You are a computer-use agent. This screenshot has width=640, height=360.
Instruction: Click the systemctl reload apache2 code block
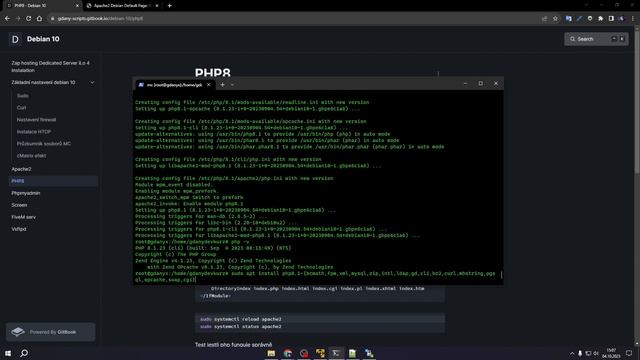point(320,323)
